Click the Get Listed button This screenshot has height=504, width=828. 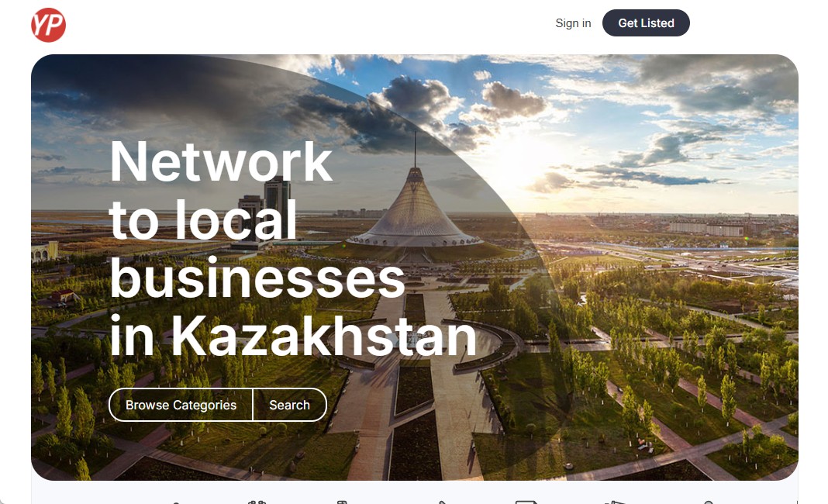(x=646, y=23)
